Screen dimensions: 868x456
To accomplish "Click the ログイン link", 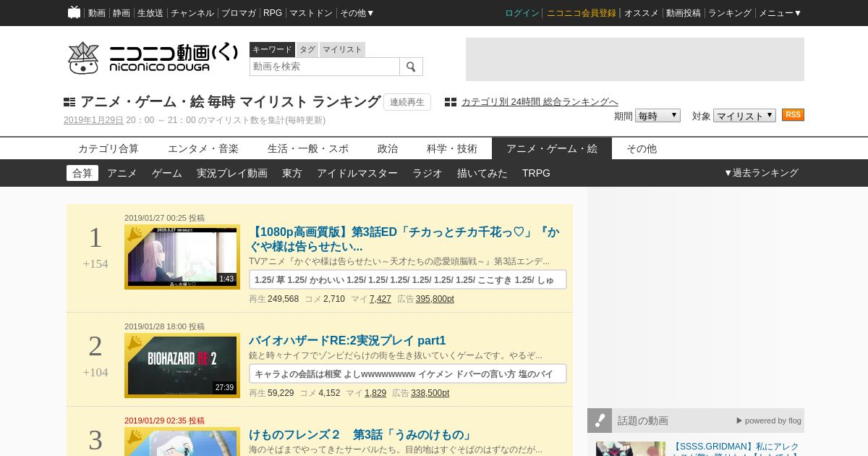I will tap(522, 13).
